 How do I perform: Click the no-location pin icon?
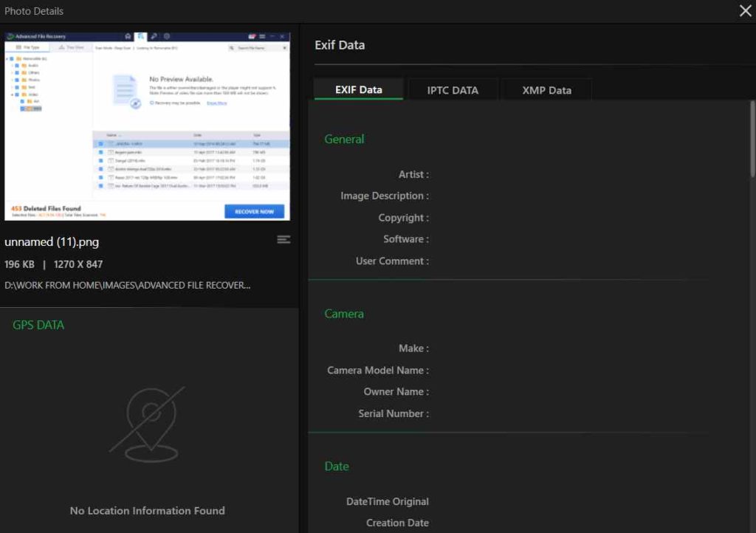(148, 424)
